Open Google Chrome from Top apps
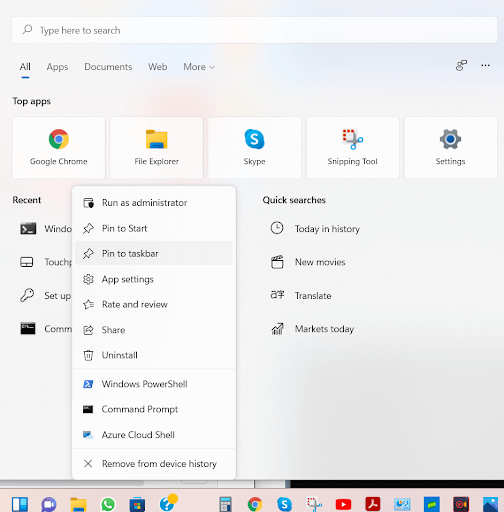The height and width of the screenshot is (512, 504). (59, 148)
